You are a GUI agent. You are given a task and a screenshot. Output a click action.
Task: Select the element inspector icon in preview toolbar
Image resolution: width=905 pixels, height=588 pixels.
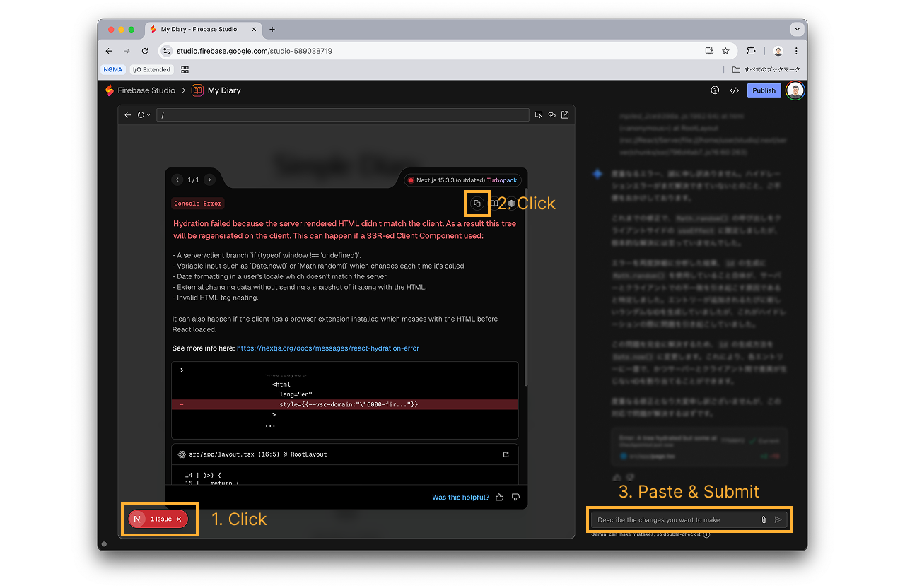tap(538, 114)
